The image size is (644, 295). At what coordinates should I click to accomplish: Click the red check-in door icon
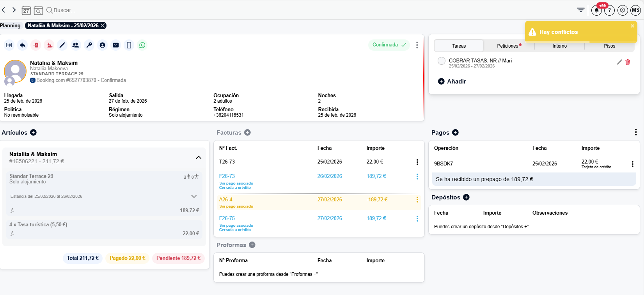pos(36,45)
